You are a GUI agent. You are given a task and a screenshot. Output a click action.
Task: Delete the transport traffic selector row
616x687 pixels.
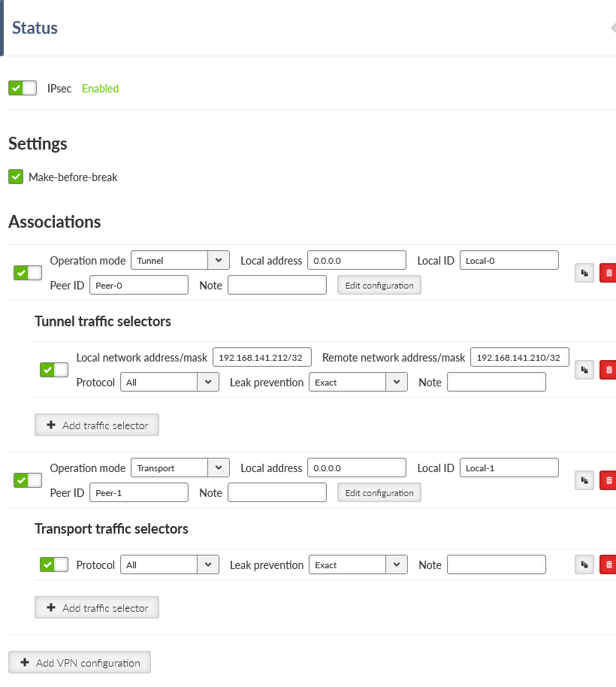pyautogui.click(x=608, y=564)
